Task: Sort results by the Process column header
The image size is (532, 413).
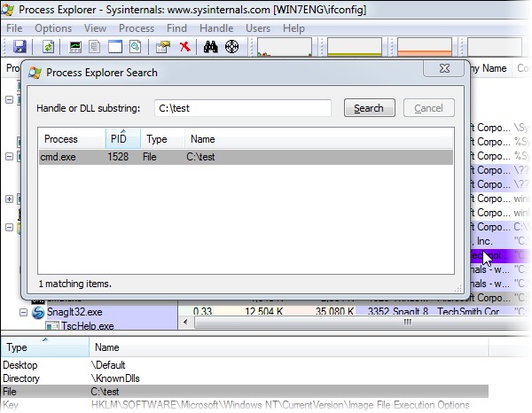Action: pyautogui.click(x=72, y=139)
